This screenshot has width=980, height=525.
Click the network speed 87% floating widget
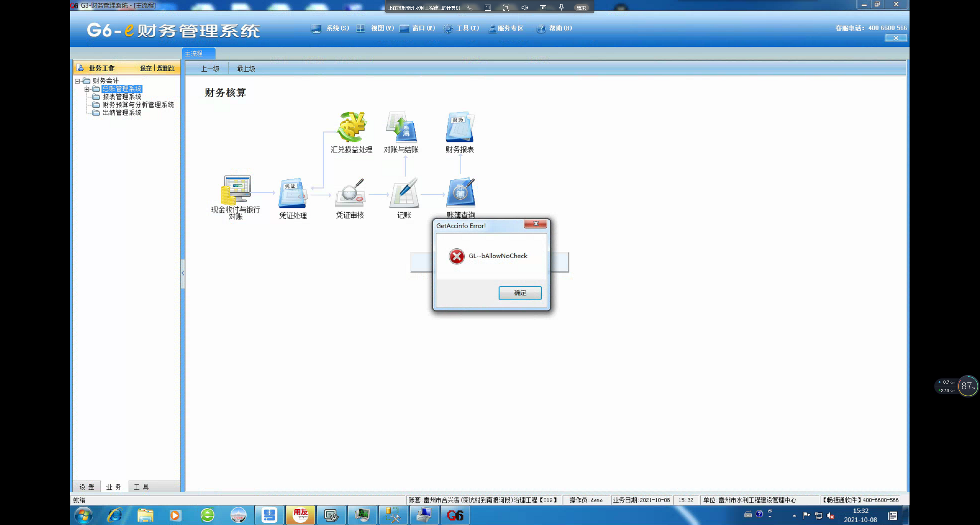[956, 386]
